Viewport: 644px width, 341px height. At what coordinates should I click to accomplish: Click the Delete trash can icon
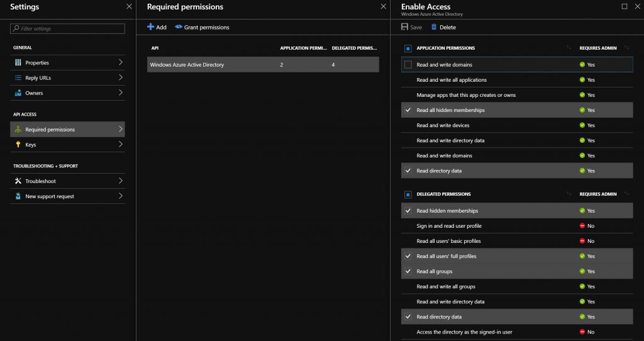click(434, 26)
